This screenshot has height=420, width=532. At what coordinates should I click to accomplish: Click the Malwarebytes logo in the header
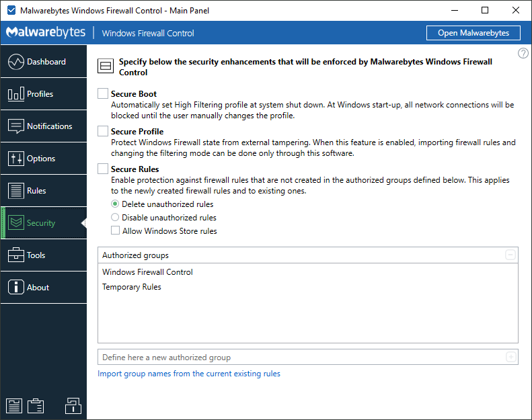46,32
